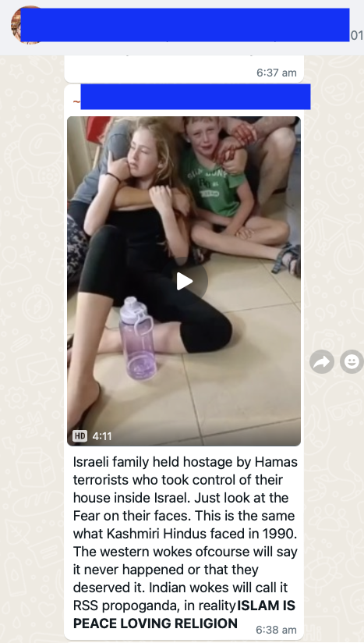This screenshot has height=643, width=364.
Task: Play the 4:11 video
Action: (x=185, y=281)
